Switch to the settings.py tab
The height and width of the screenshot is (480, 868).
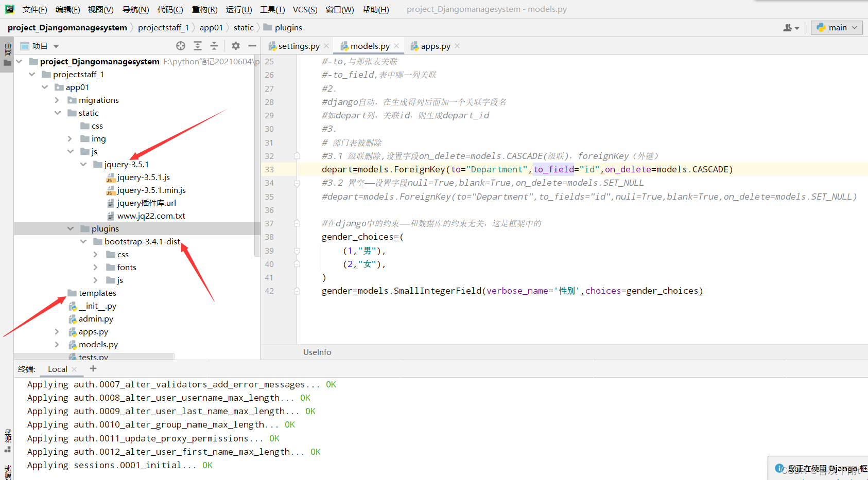pyautogui.click(x=299, y=46)
